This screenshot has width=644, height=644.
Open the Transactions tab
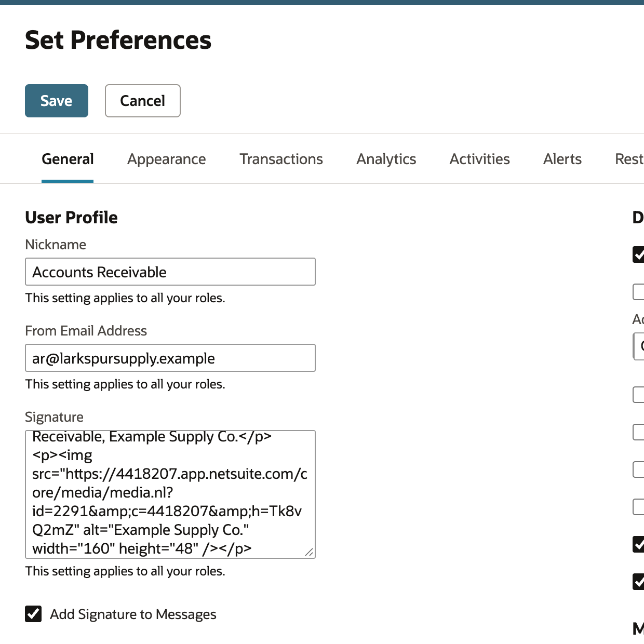[x=281, y=159]
